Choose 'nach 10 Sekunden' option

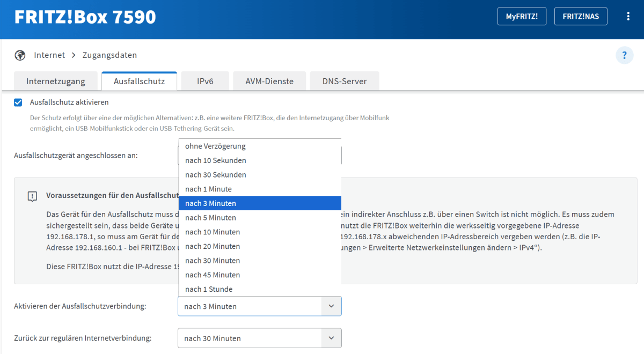216,160
